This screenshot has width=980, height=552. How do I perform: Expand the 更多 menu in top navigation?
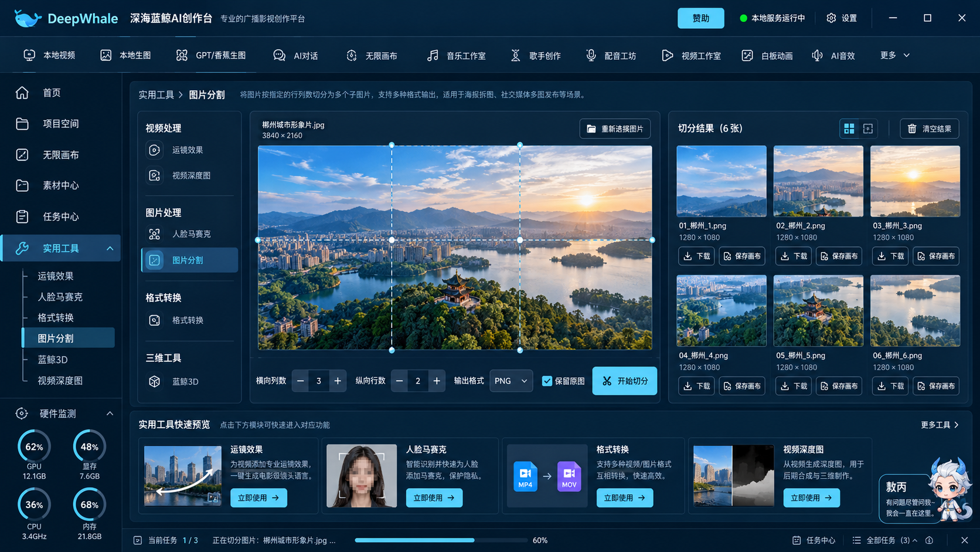[x=894, y=55]
